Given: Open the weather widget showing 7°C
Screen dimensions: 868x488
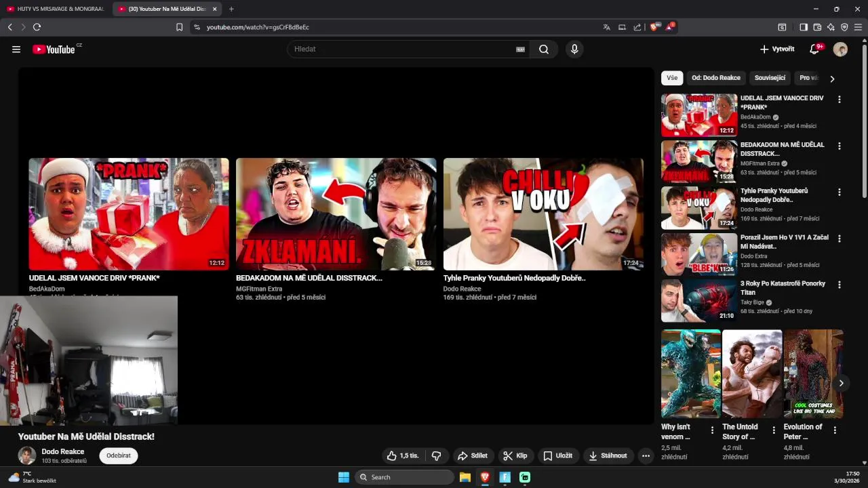Looking at the screenshot, I should point(32,477).
